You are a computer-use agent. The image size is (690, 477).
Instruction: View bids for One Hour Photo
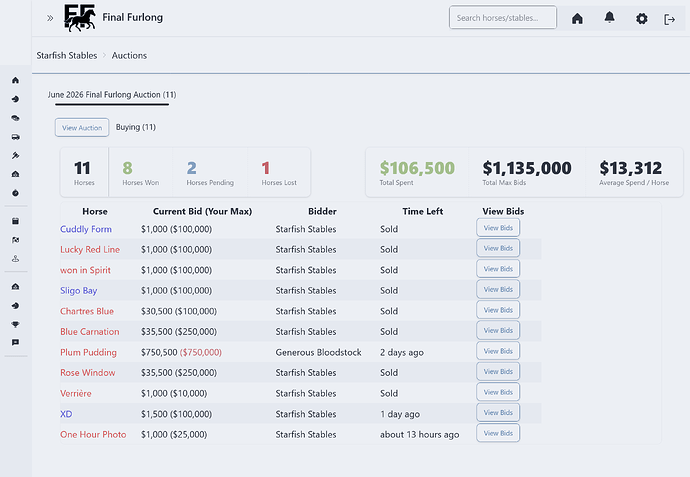498,433
